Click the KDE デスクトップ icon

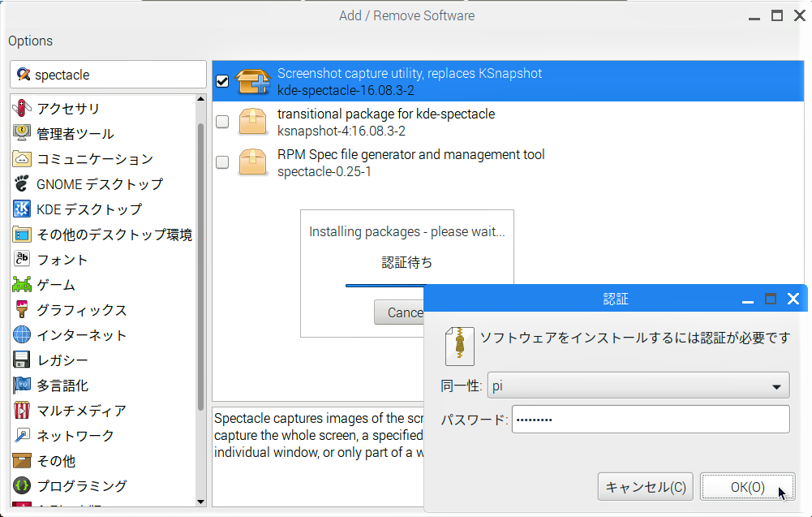[x=22, y=209]
